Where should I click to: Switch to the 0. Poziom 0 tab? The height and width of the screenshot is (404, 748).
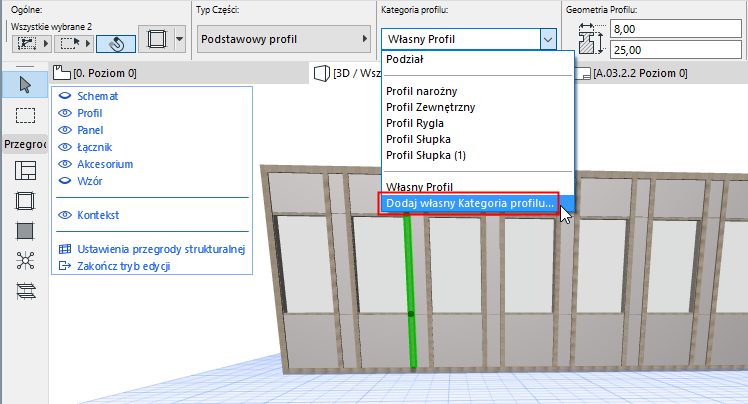tap(104, 73)
